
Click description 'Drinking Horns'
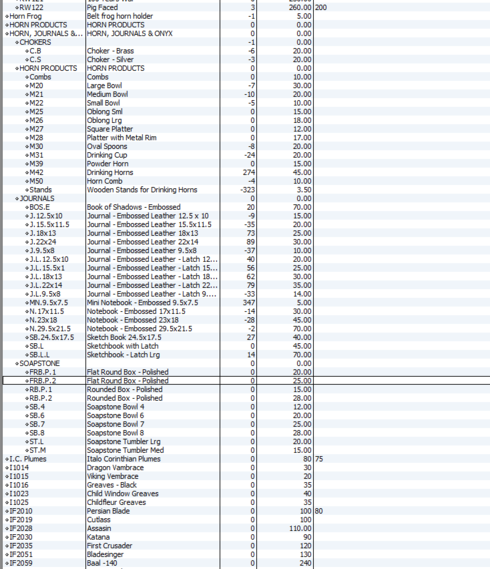coord(110,173)
